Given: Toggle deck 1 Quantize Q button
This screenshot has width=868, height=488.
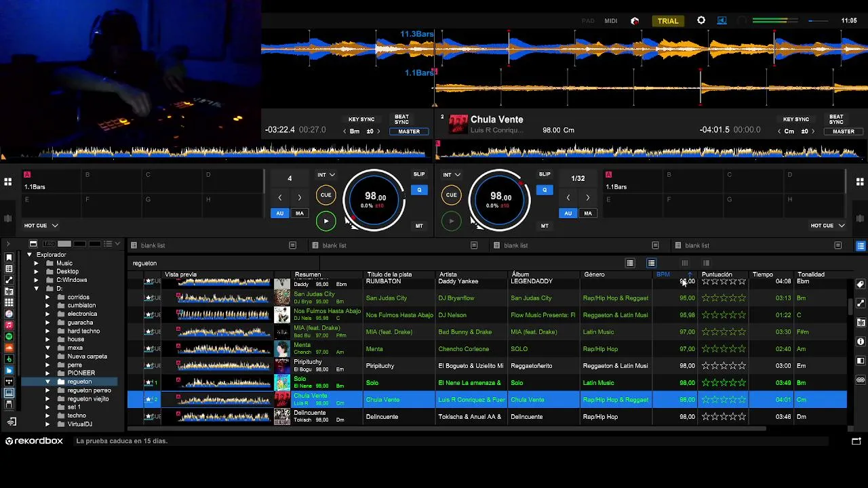Looking at the screenshot, I should [x=419, y=190].
